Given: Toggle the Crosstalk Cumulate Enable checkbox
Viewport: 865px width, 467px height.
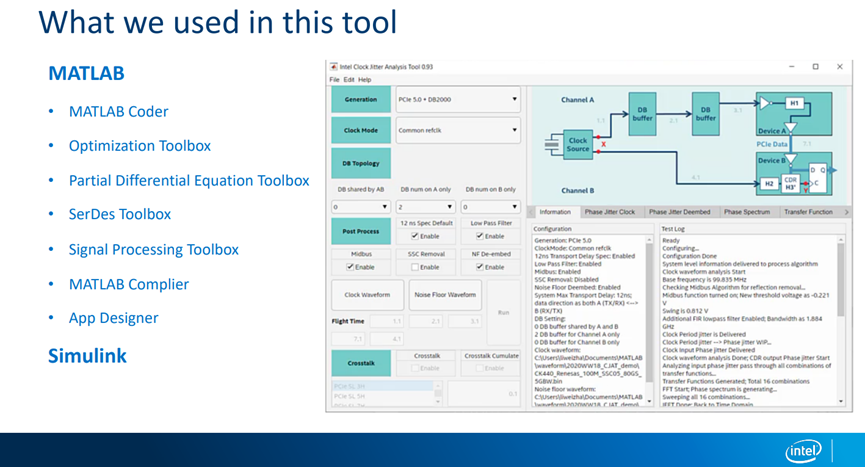Looking at the screenshot, I should (480, 368).
